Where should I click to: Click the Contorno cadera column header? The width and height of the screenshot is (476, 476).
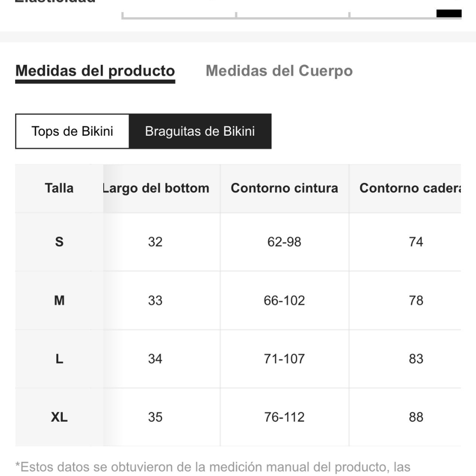(x=410, y=188)
